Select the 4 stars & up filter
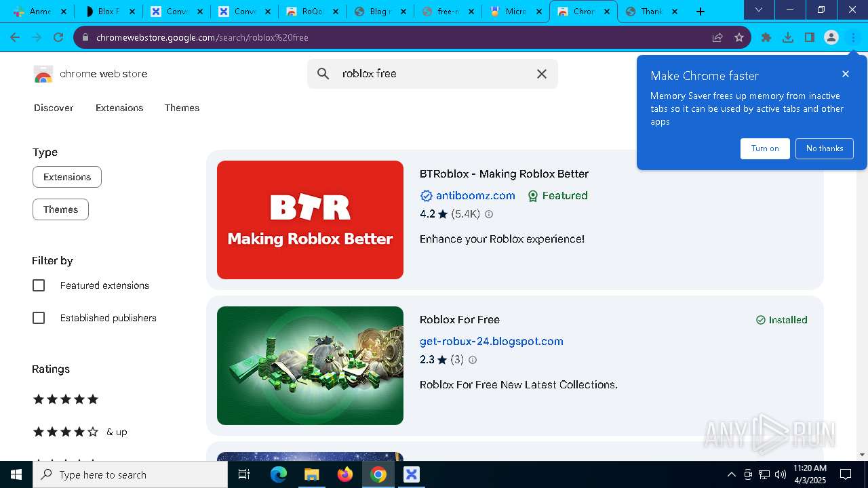The width and height of the screenshot is (868, 488). [80, 432]
